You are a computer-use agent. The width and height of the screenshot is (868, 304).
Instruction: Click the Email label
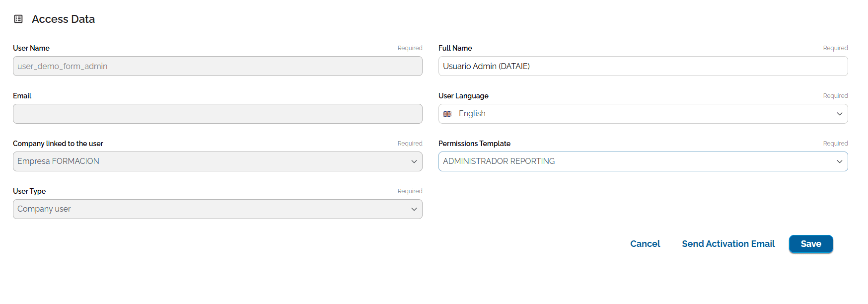(x=22, y=96)
